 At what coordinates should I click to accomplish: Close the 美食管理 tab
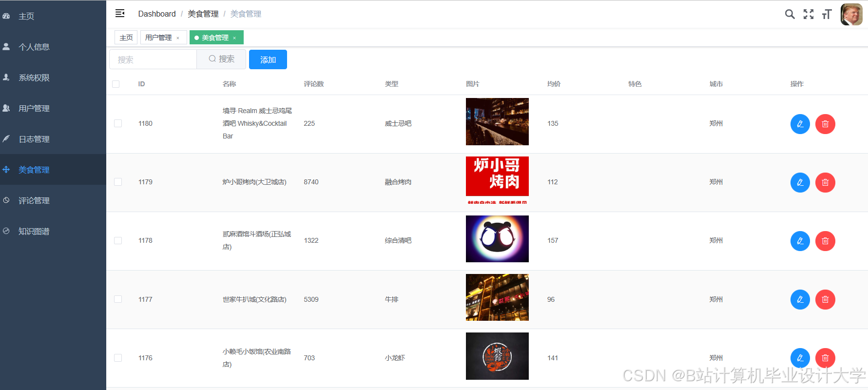(234, 38)
